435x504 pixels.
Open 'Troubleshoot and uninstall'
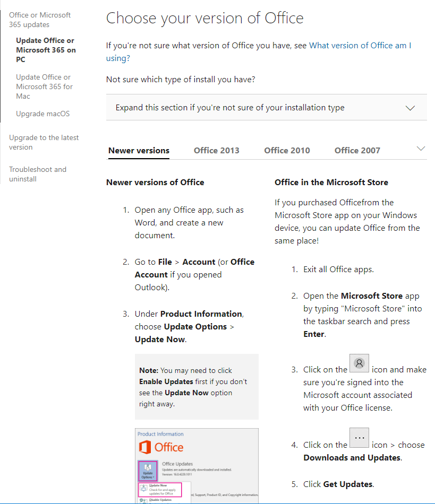point(38,174)
